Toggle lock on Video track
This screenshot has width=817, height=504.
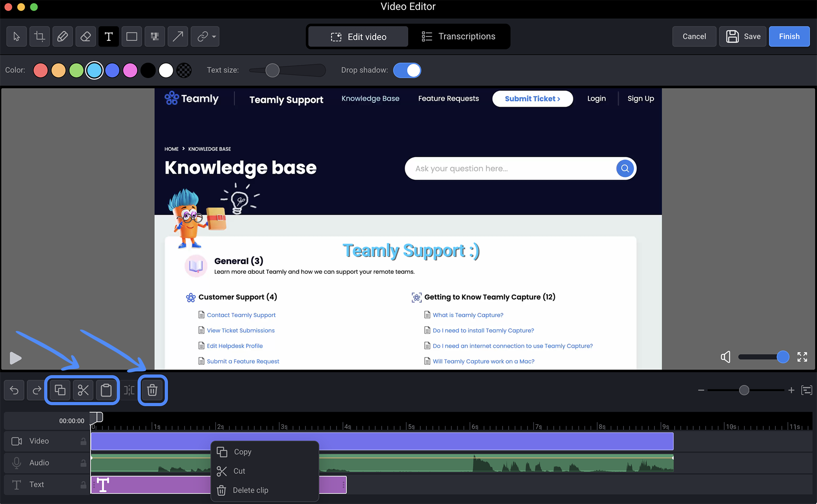[83, 441]
